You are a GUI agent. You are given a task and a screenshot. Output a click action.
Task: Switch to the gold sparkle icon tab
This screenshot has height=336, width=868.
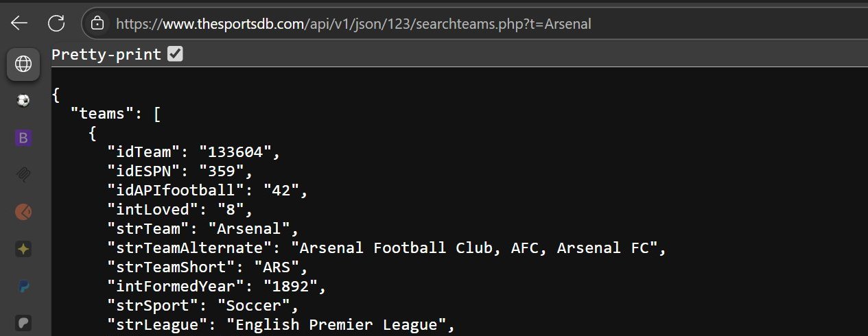click(23, 249)
